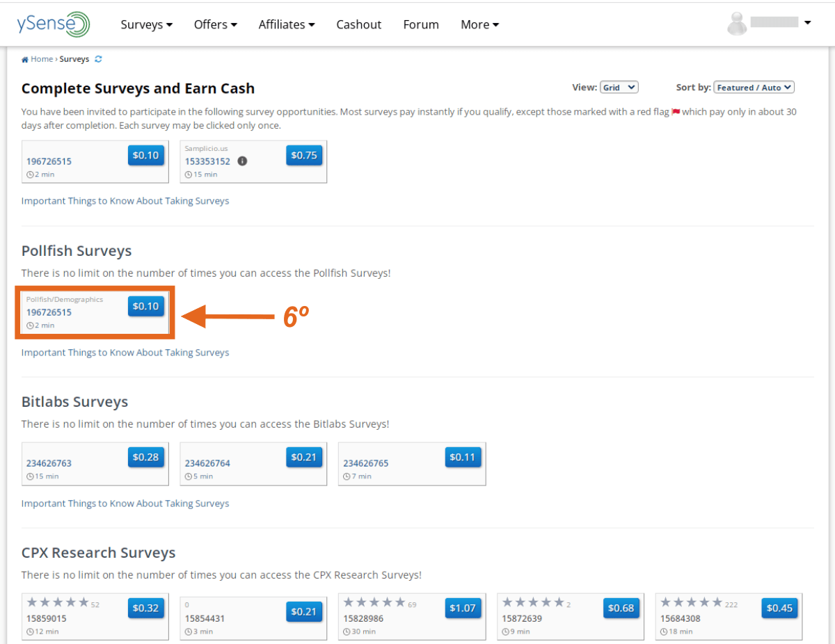Click Important Things link under Pollfish Surveys
This screenshot has height=644, width=835.
[125, 353]
